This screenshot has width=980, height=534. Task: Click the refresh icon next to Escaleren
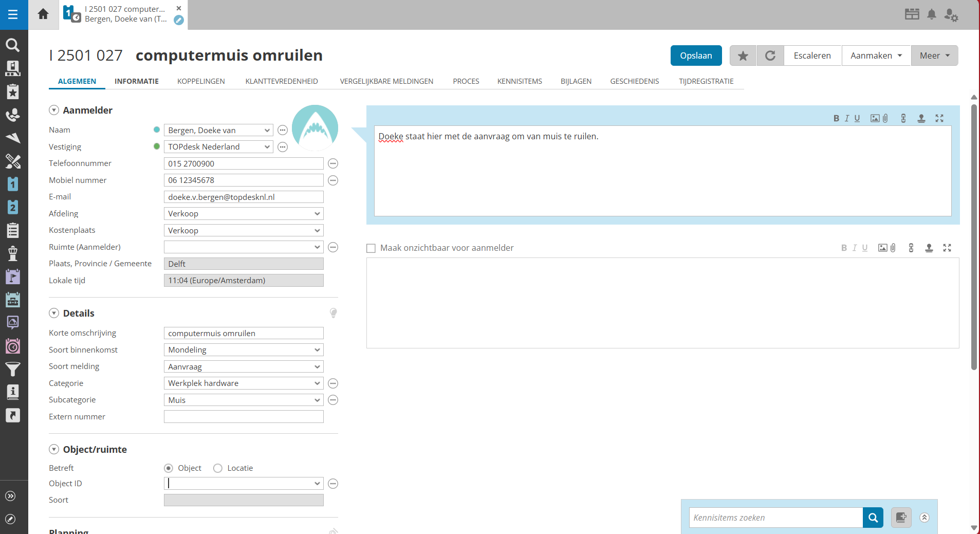click(770, 56)
